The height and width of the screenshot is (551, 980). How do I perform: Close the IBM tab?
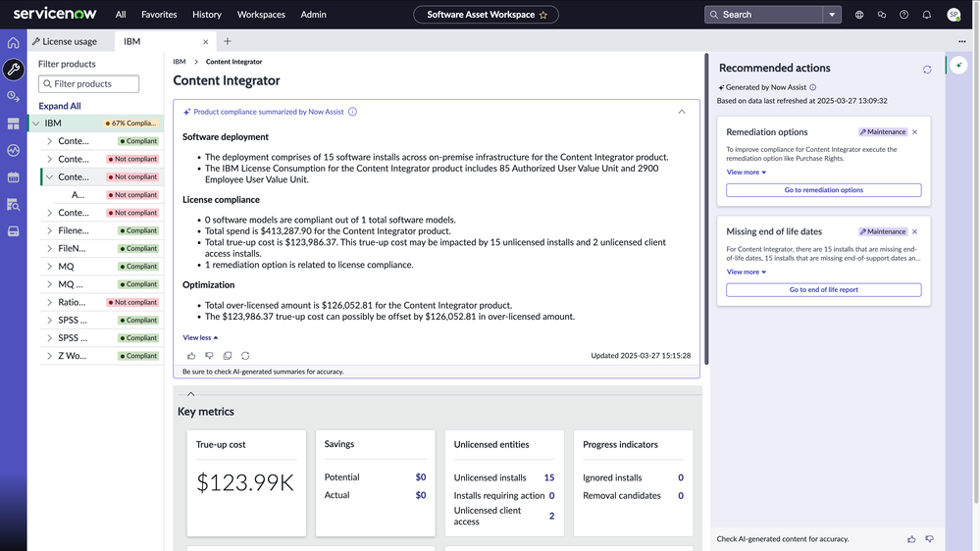[206, 42]
